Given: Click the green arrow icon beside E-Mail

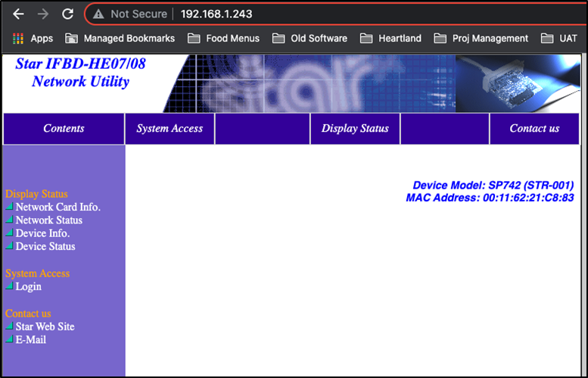Looking at the screenshot, I should click(9, 339).
